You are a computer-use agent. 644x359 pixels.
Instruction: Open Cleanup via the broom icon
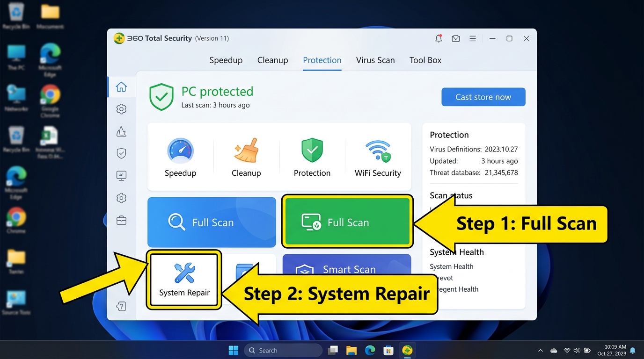(246, 151)
